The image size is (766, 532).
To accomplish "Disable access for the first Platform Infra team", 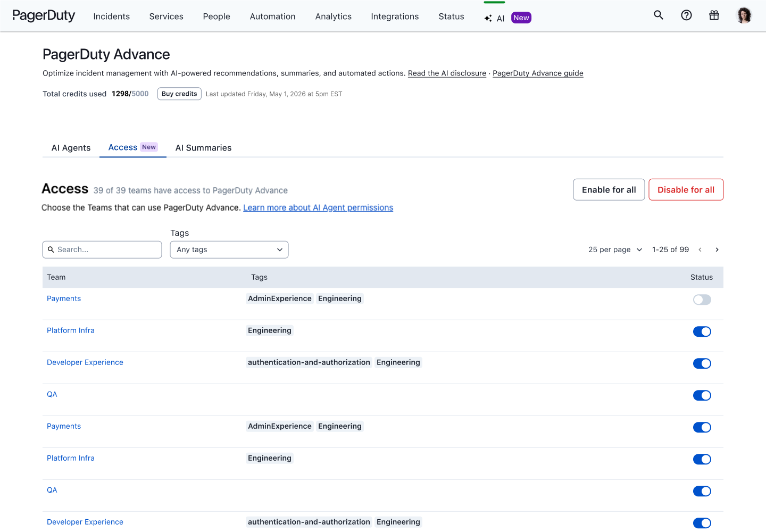I will (702, 331).
